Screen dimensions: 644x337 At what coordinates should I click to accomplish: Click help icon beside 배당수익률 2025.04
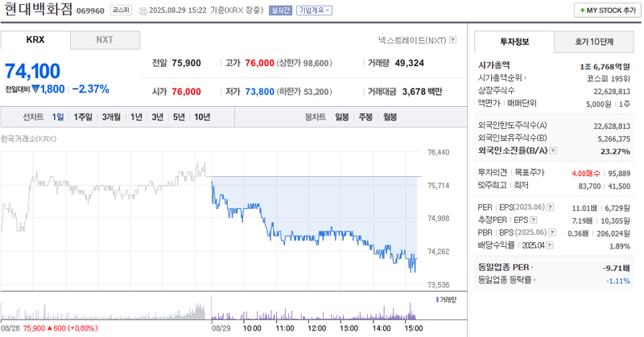550,245
